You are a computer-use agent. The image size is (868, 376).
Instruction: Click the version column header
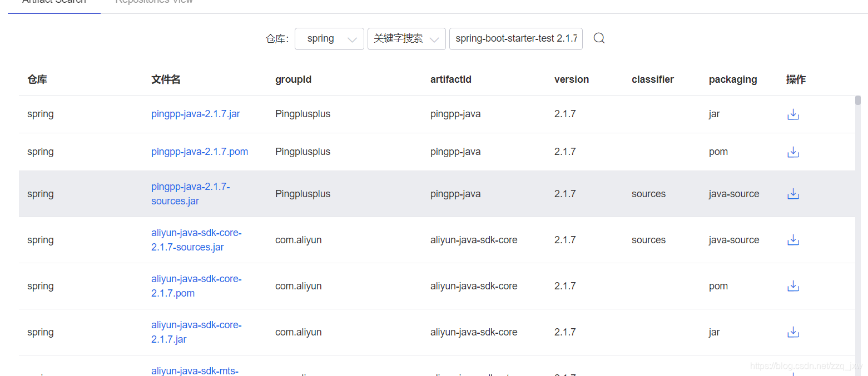(x=572, y=79)
